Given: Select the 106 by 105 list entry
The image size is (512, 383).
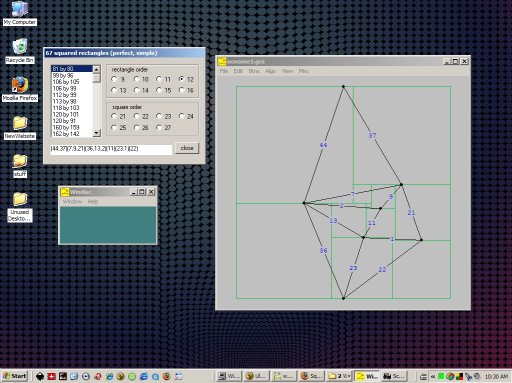Looking at the screenshot, I should tap(66, 82).
